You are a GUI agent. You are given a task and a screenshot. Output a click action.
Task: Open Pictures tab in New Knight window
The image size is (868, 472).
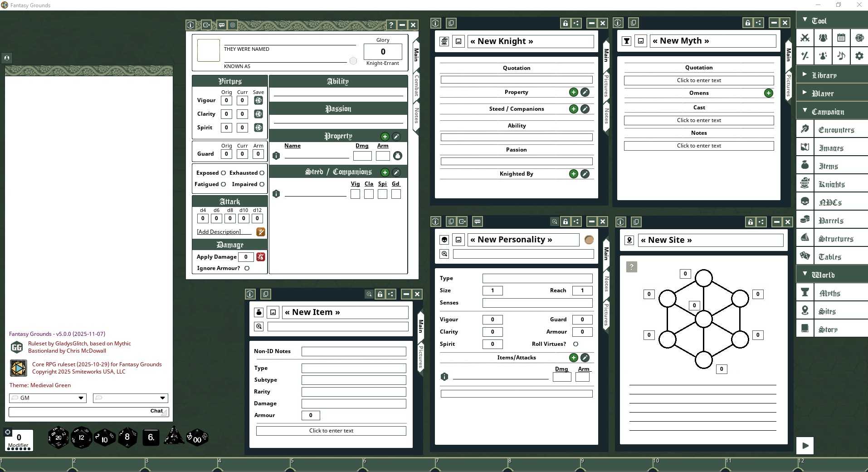606,86
